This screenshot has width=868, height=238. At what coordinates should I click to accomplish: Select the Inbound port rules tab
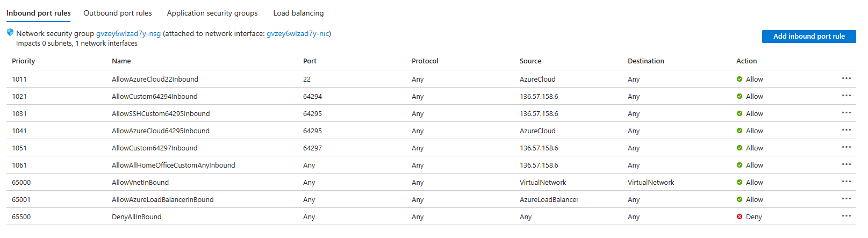(x=39, y=13)
